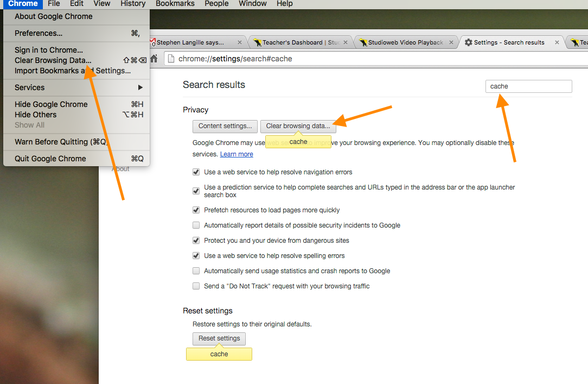Close the Studioweb Video Playback tab
This screenshot has width=588, height=384.
(x=451, y=42)
